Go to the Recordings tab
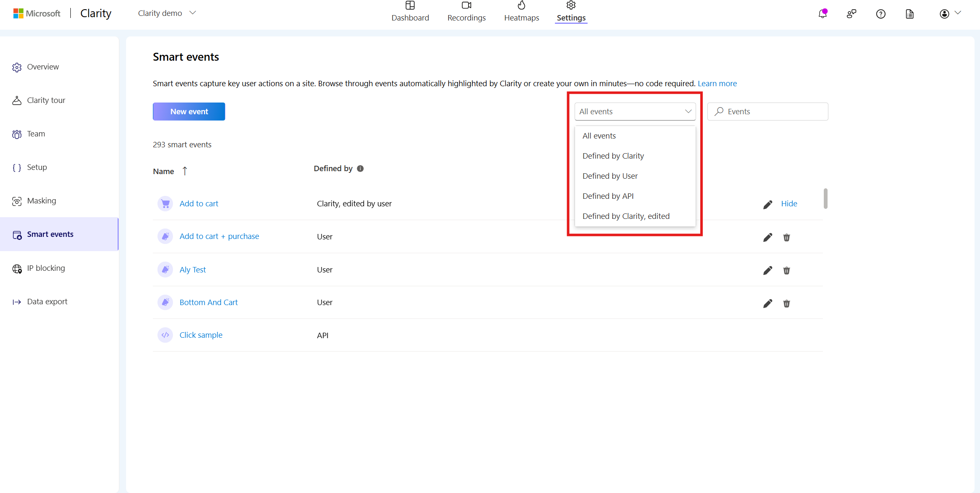 tap(467, 12)
